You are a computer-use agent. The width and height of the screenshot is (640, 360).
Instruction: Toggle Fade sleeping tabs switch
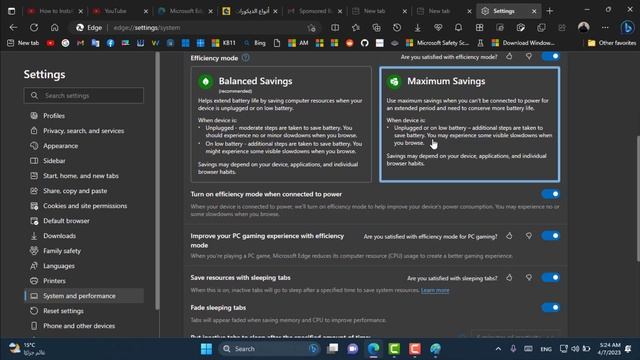tap(551, 307)
